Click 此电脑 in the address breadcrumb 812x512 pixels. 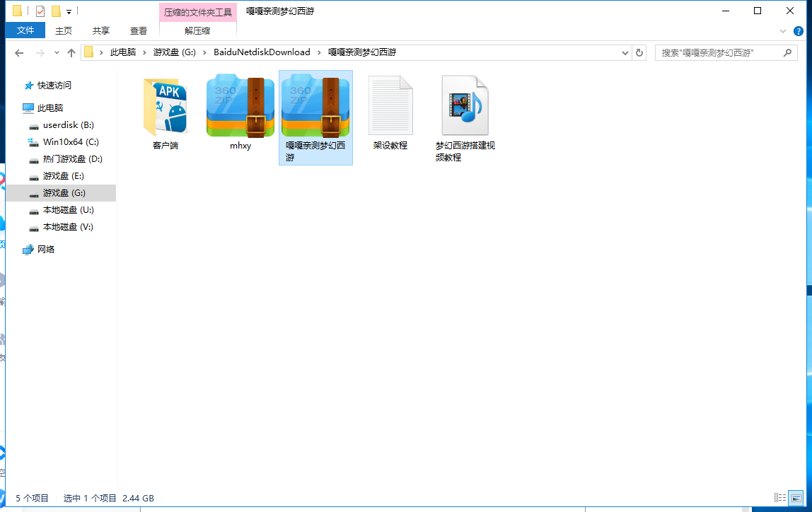click(x=123, y=52)
